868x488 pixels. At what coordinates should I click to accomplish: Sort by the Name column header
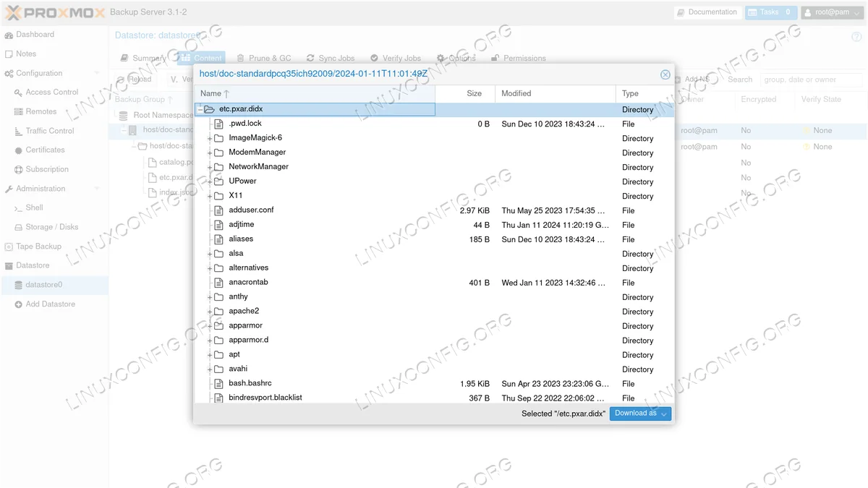315,94
